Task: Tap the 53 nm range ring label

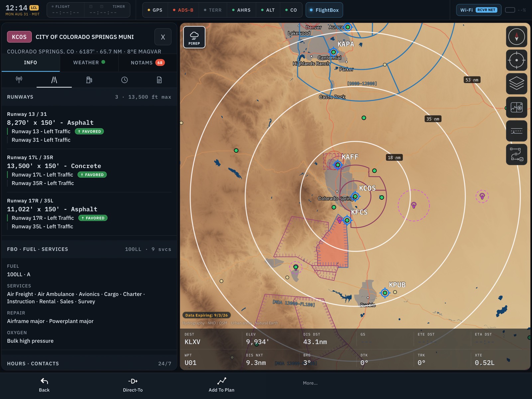Action: click(x=472, y=80)
